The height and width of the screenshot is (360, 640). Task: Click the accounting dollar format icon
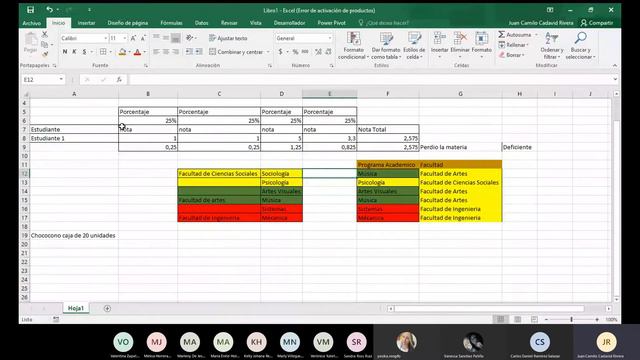(280, 52)
